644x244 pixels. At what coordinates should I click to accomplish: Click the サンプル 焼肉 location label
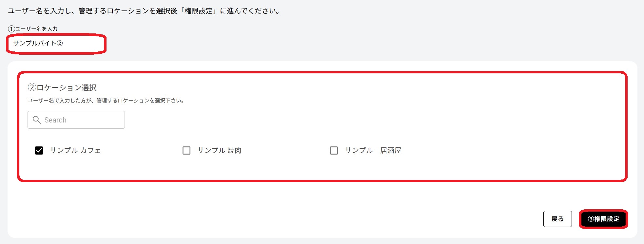(219, 150)
